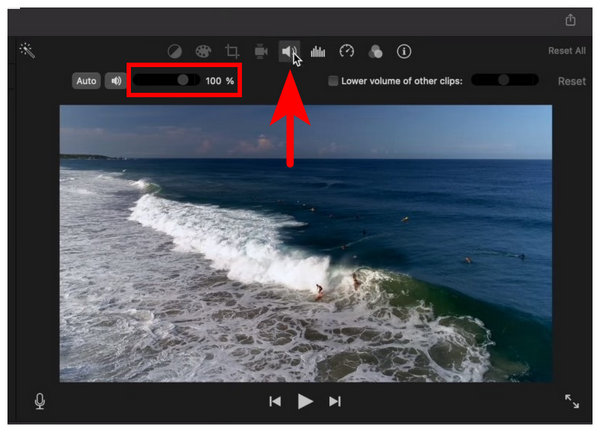Click the Auto volume button
This screenshot has width=600, height=432.
[x=86, y=81]
